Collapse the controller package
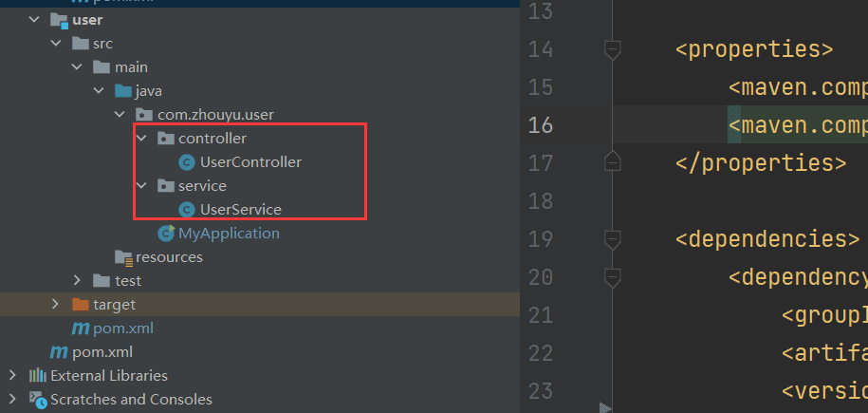 (141, 138)
